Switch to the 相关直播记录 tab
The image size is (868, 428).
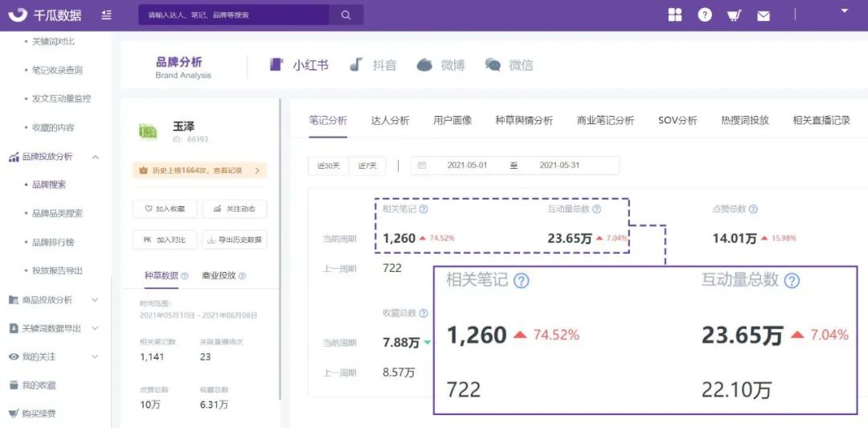821,121
